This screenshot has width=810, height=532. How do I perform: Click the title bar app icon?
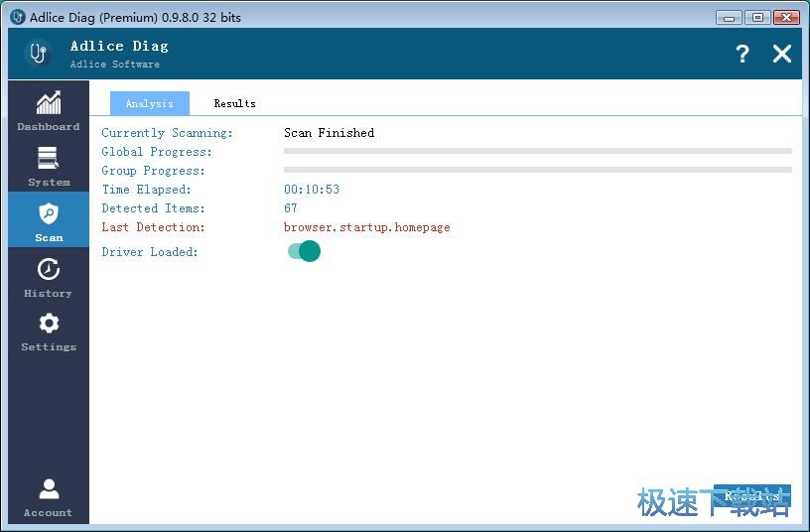[x=17, y=17]
